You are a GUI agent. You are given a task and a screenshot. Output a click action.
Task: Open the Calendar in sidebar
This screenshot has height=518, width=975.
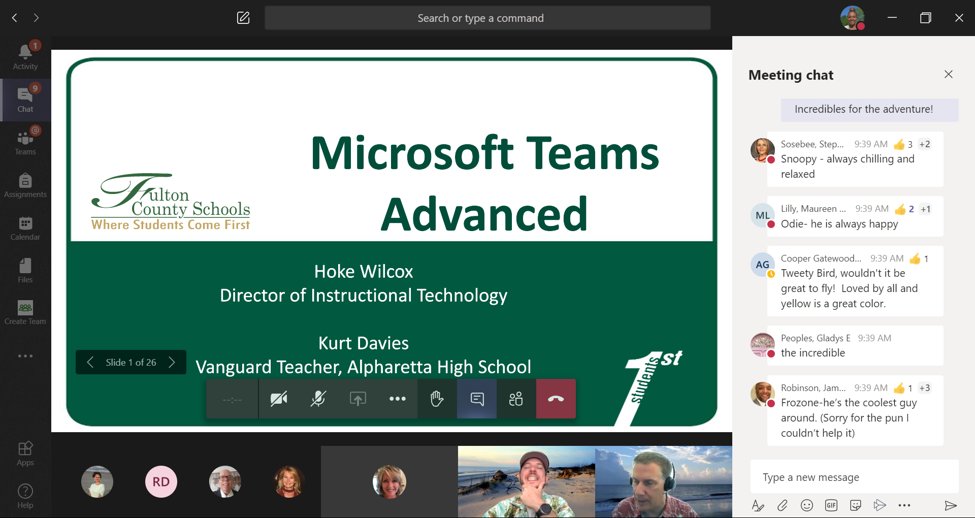pyautogui.click(x=25, y=228)
